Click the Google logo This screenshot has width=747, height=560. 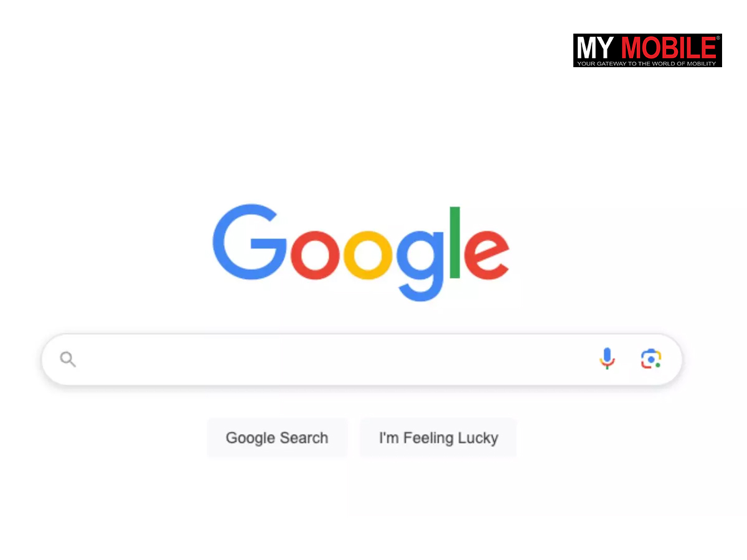[361, 253]
